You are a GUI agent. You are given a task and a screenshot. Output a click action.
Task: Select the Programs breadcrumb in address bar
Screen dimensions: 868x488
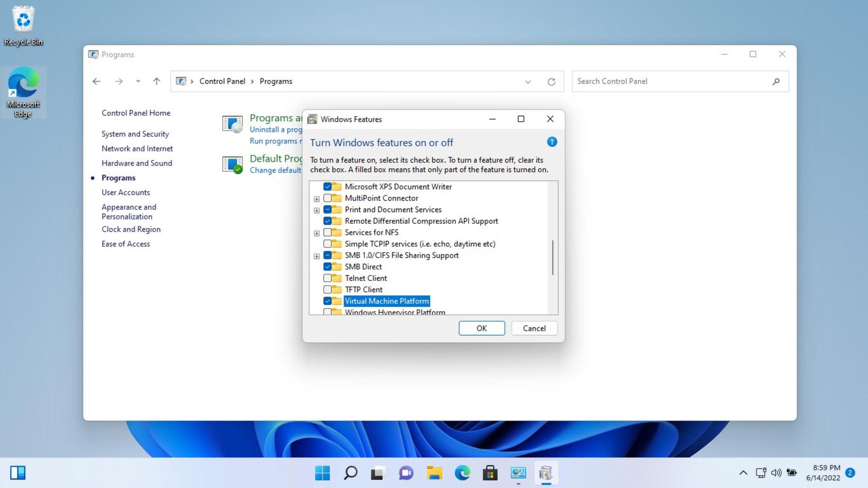[x=276, y=81]
